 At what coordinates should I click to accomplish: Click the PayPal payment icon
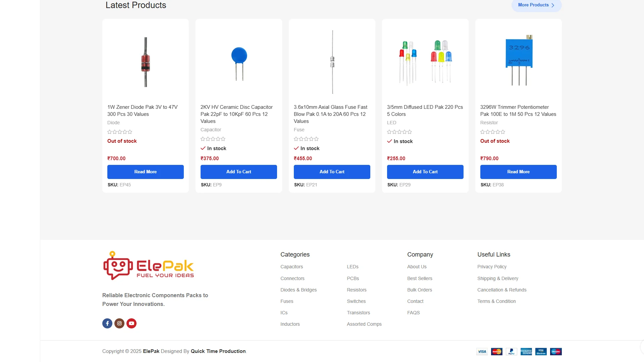[511, 352]
